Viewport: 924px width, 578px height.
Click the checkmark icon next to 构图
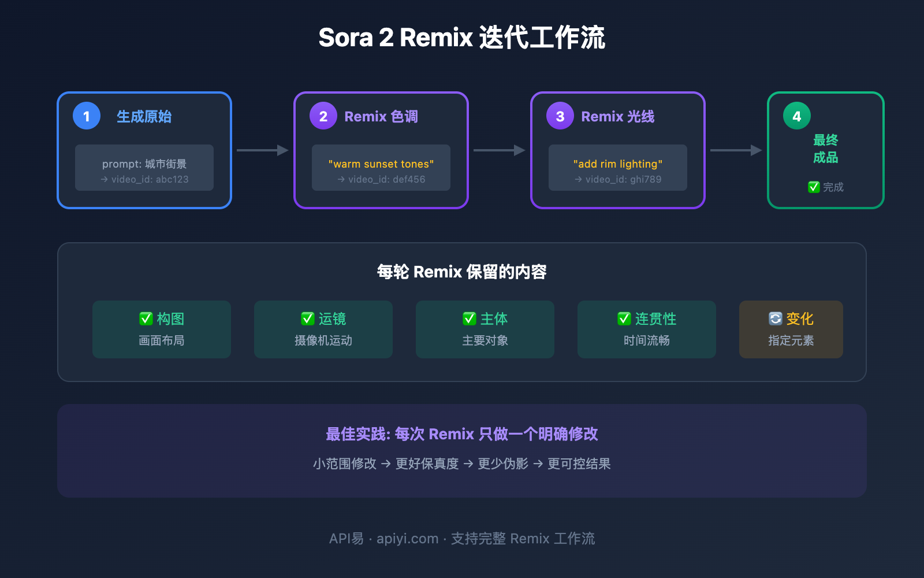(147, 318)
